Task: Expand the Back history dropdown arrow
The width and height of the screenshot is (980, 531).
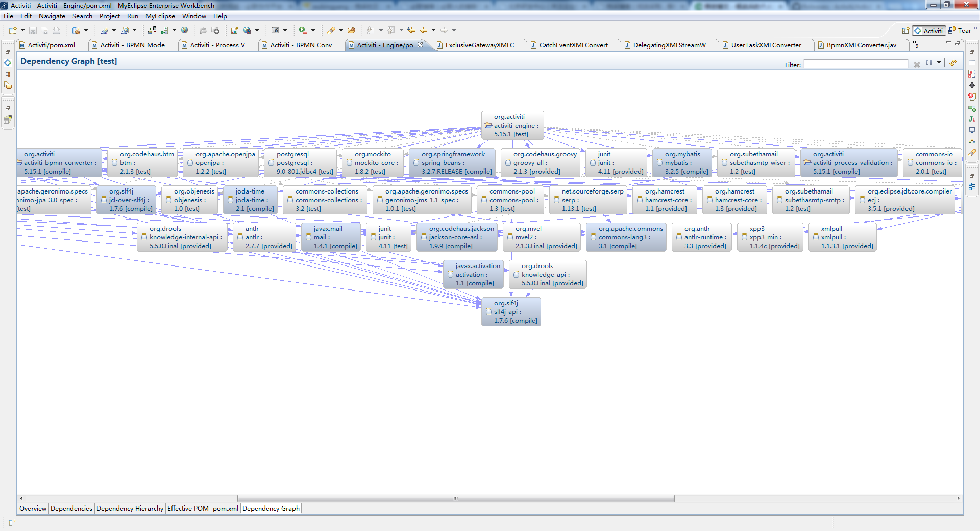Action: coord(433,30)
